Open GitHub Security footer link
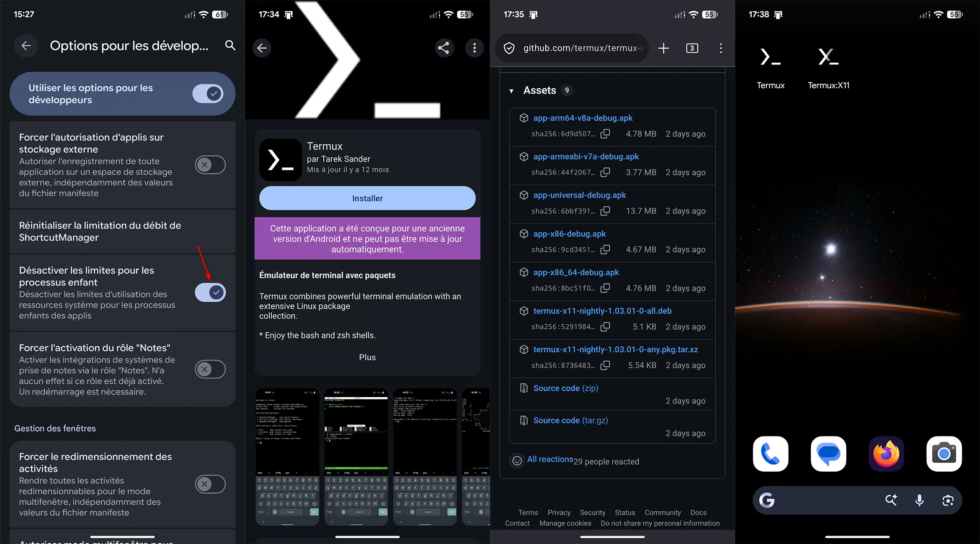Screen dimensions: 980x544 tap(593, 513)
